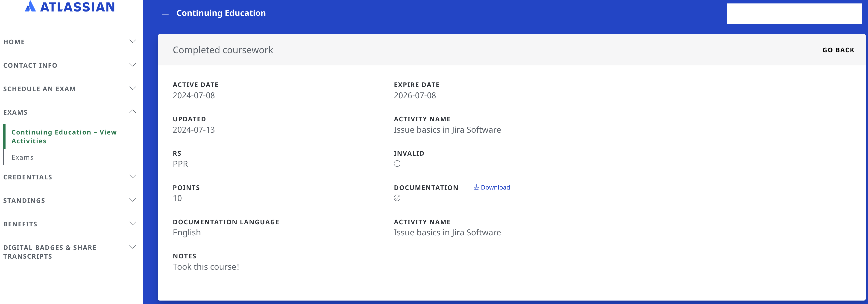Screen dimensions: 868x304
Task: Open the CONTACT INFO menu item
Action: [30, 65]
